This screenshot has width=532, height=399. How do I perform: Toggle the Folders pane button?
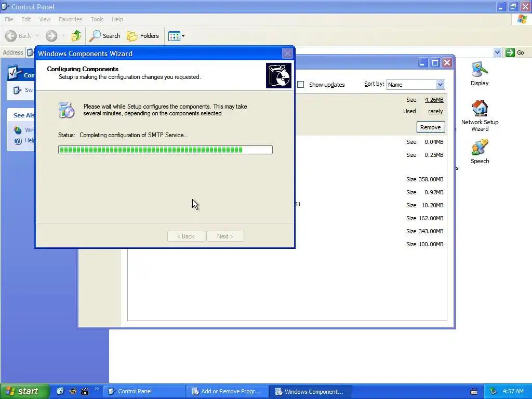[x=143, y=36]
